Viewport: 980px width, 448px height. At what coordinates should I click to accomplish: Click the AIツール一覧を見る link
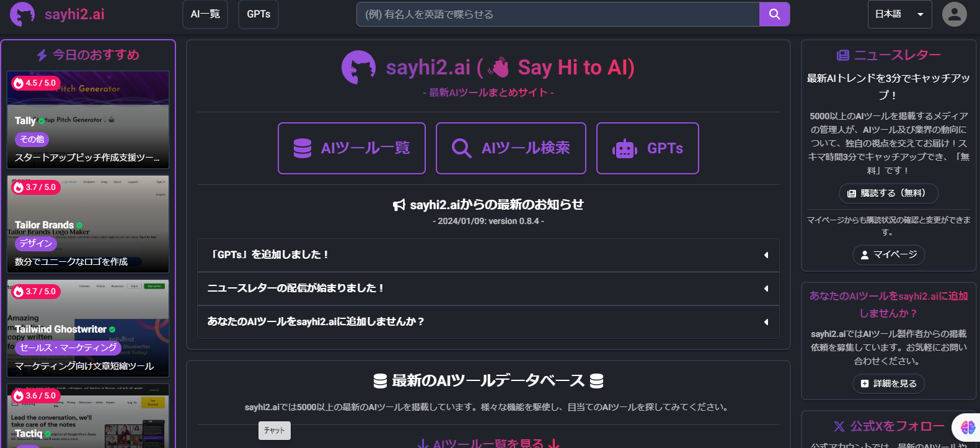488,443
